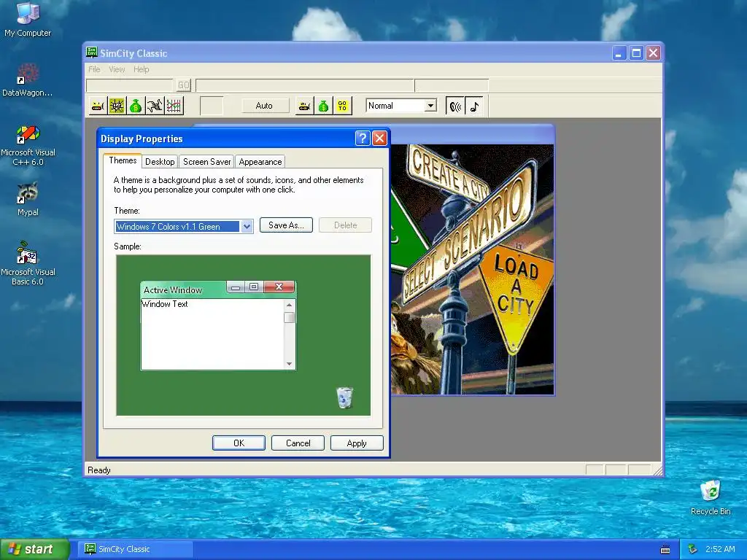Open the graphs chart icon
Image resolution: width=747 pixels, height=560 pixels.
click(174, 106)
